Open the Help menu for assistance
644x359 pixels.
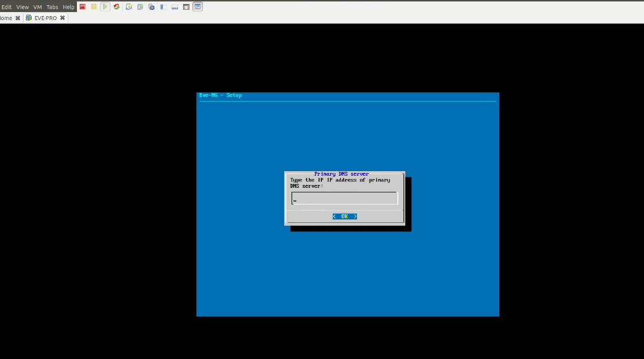[x=68, y=6]
